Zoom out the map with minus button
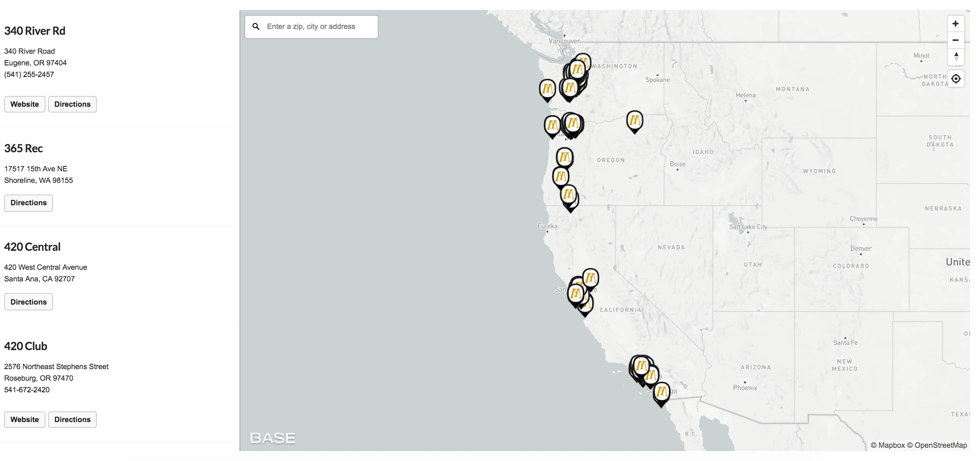Screen dimensions: 980x461 956,40
